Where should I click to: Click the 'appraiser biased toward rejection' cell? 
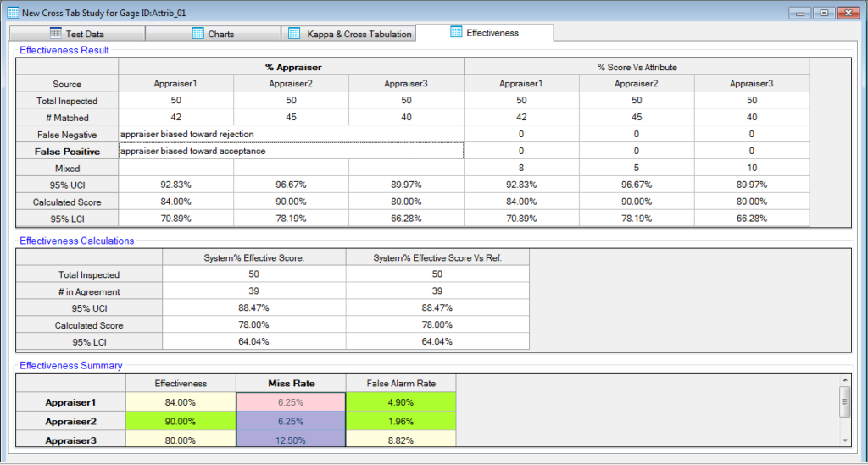pyautogui.click(x=291, y=134)
